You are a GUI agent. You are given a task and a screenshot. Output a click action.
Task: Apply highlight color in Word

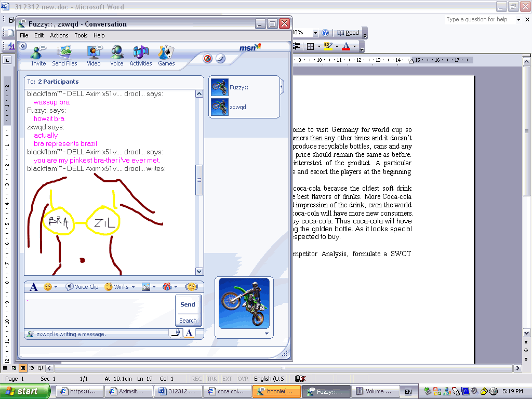[328, 46]
